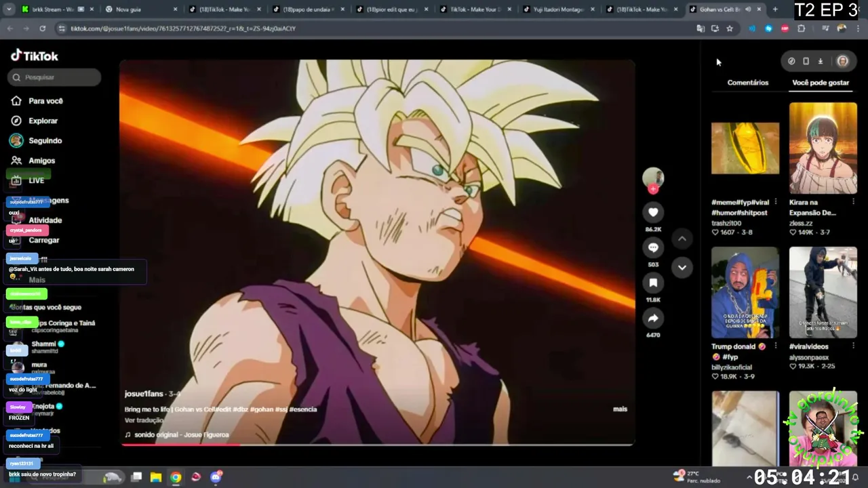This screenshot has width=868, height=488.
Task: Switch to Nova guia browser tab
Action: point(141,9)
